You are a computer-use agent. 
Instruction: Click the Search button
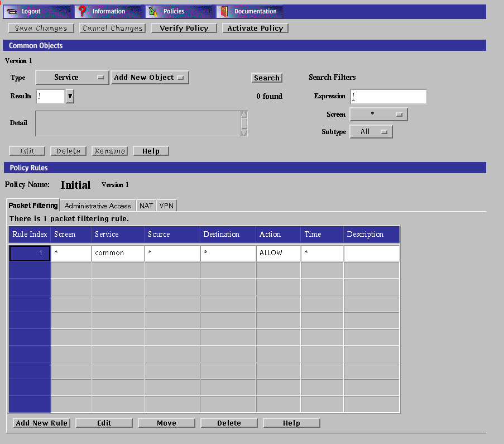[267, 78]
